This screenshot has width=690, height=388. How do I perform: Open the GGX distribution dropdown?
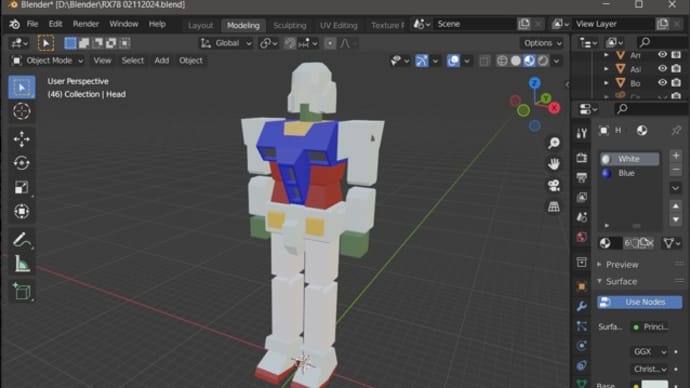(x=650, y=351)
